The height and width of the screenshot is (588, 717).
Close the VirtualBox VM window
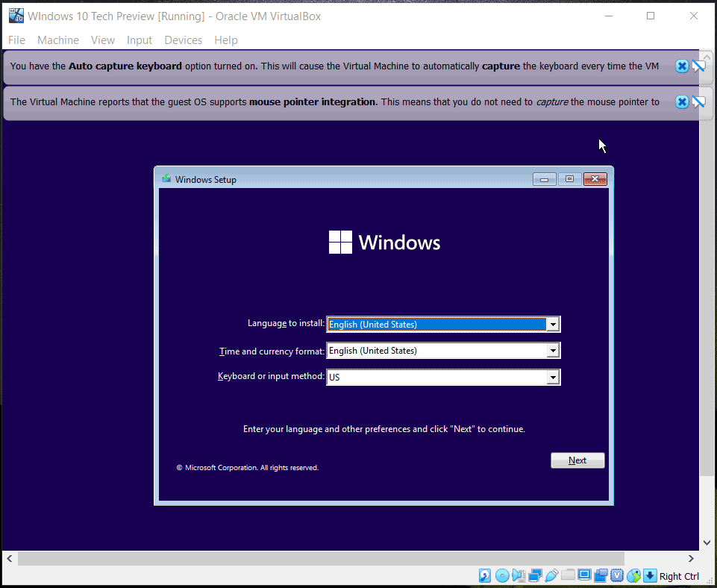pyautogui.click(x=694, y=16)
